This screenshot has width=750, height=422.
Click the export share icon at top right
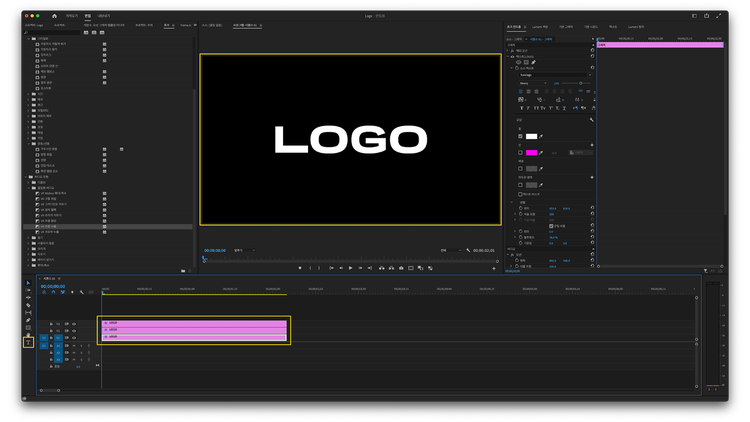[x=706, y=16]
